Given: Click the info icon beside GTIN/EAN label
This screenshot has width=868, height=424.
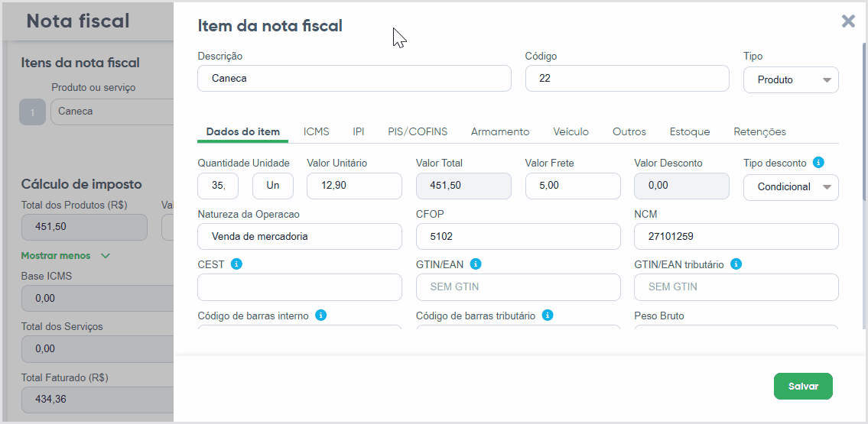Looking at the screenshot, I should tap(476, 264).
